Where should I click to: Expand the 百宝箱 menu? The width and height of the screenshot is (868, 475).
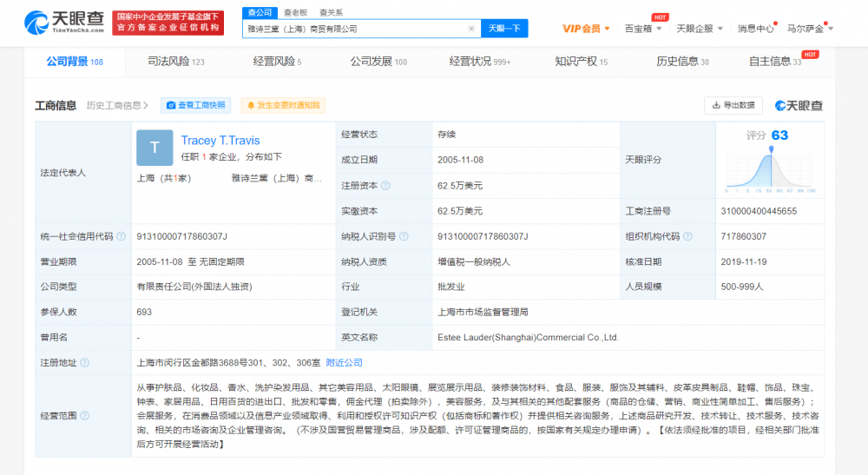[642, 29]
